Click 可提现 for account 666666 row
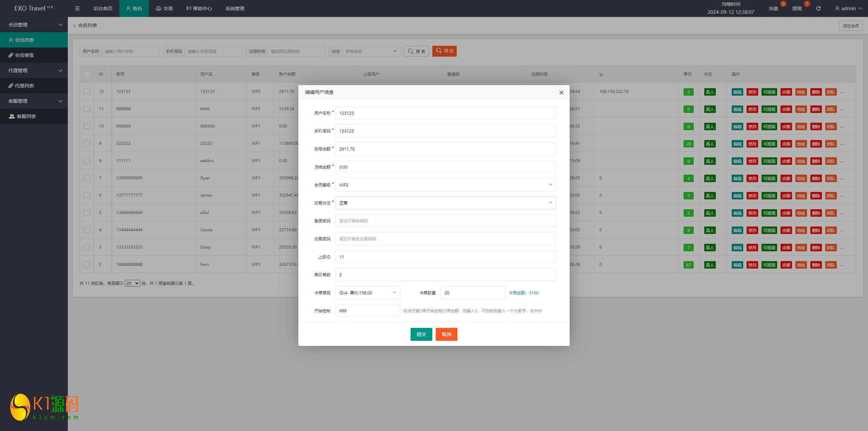This screenshot has height=431, width=868. 769,126
